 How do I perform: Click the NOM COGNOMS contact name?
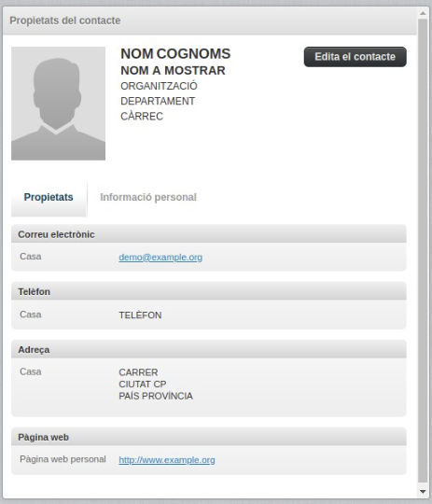point(175,54)
